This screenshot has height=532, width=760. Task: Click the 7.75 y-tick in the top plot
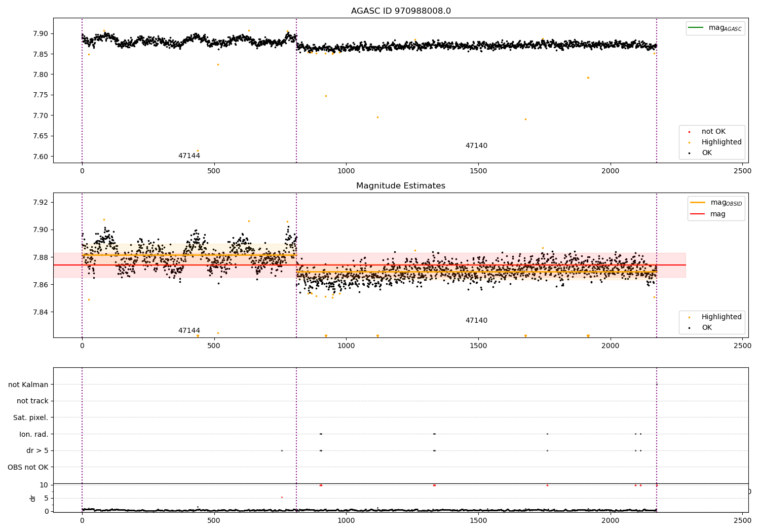point(41,95)
